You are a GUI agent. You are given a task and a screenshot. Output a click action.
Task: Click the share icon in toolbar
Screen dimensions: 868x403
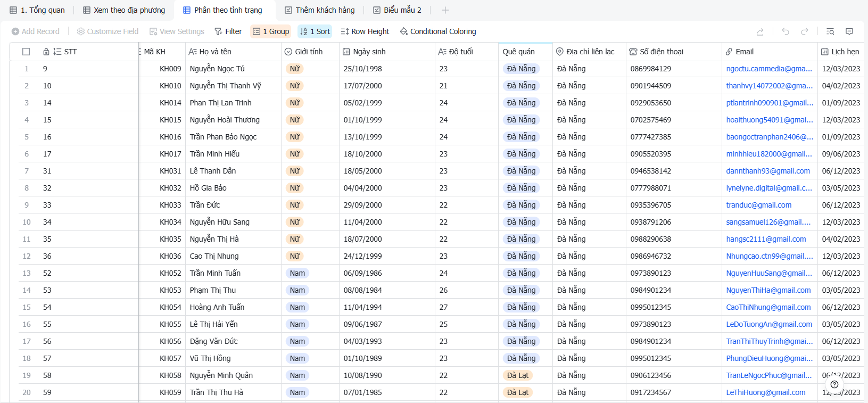point(760,32)
